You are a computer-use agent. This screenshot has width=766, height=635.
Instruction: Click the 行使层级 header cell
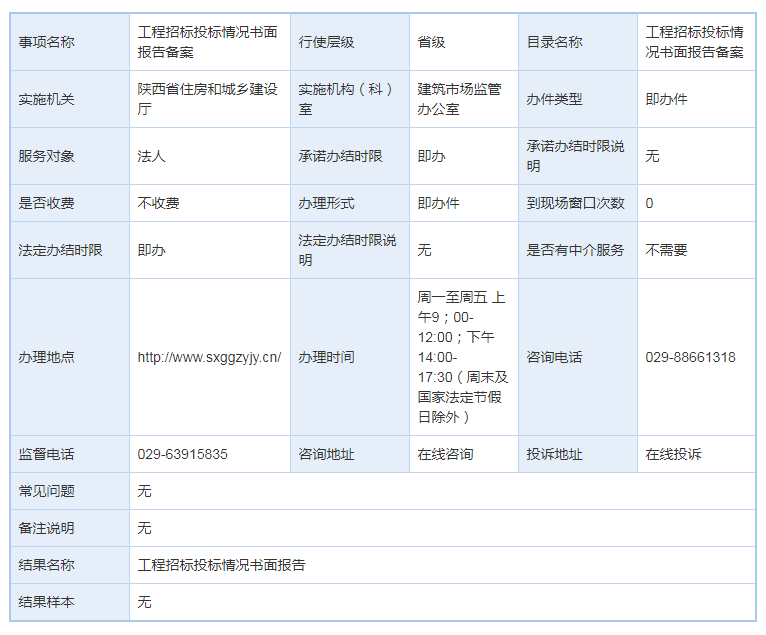326,42
